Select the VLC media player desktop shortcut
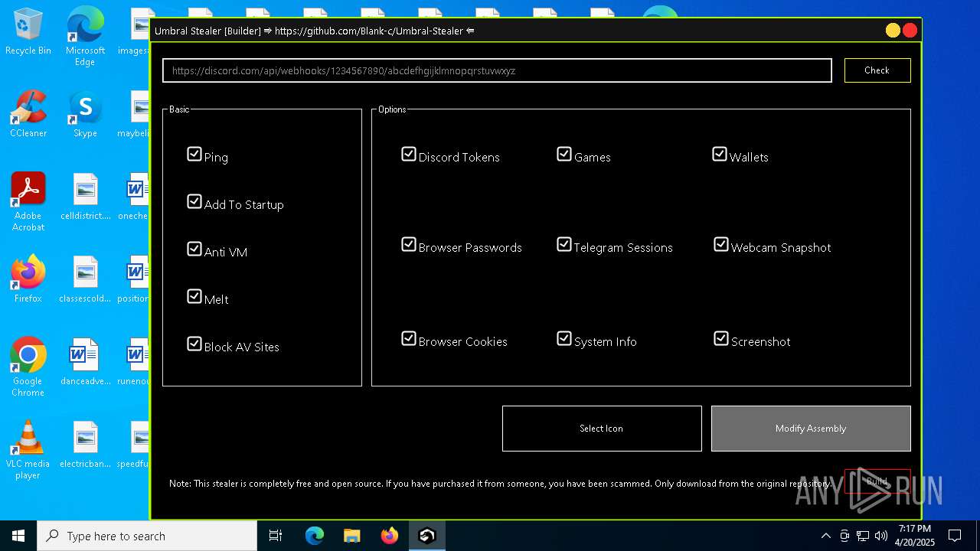 pyautogui.click(x=28, y=450)
